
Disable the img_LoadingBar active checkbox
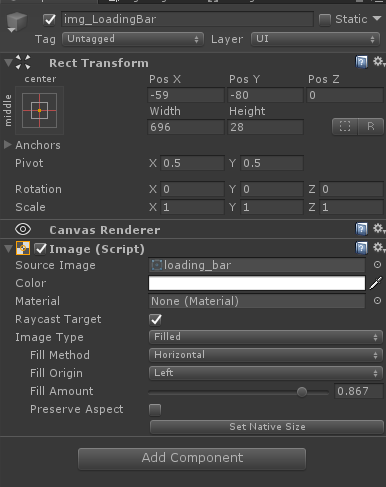[x=50, y=20]
